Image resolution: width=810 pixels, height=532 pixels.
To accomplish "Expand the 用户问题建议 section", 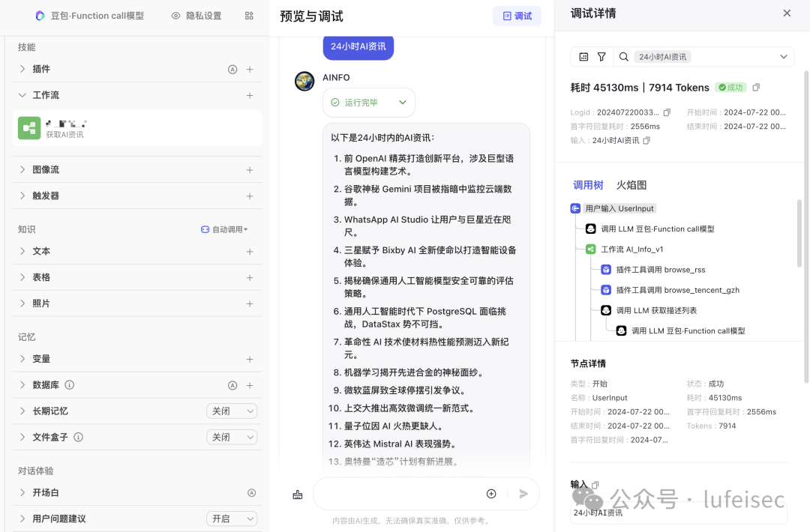I will 22,518.
